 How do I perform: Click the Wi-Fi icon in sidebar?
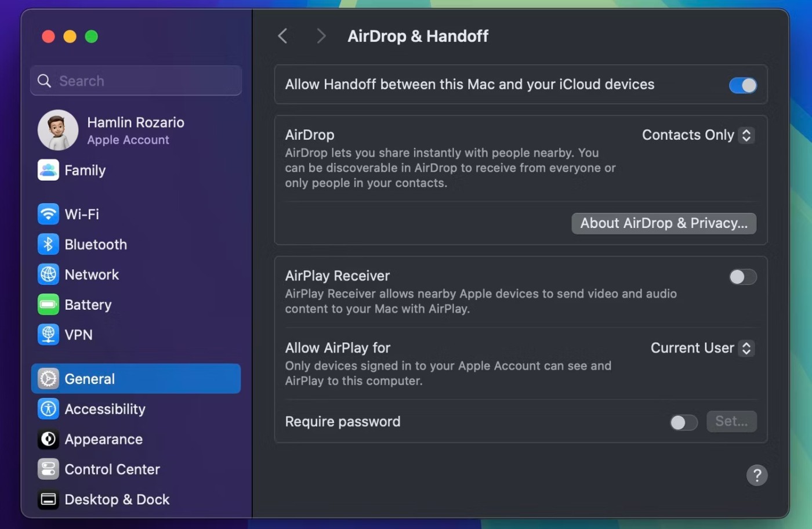[x=48, y=214]
